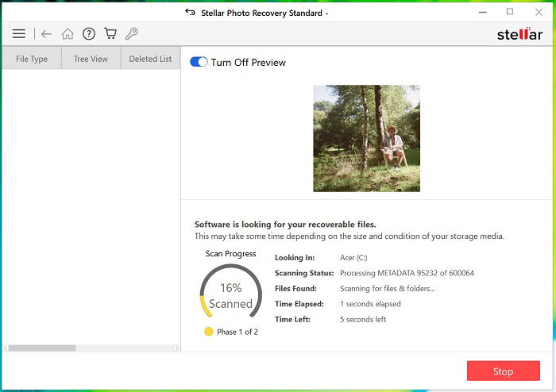Minimize the Stellar Photo Recovery window
This screenshot has width=556, height=392.
483,12
